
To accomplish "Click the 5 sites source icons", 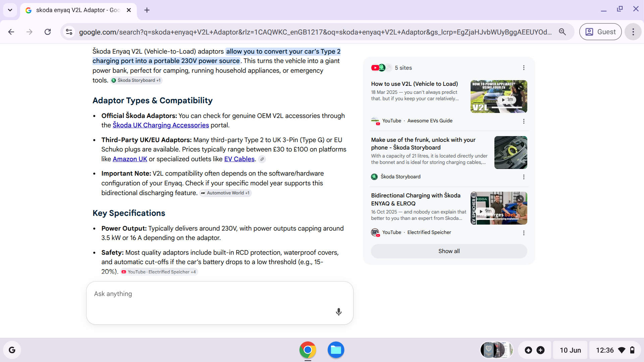I will point(381,68).
